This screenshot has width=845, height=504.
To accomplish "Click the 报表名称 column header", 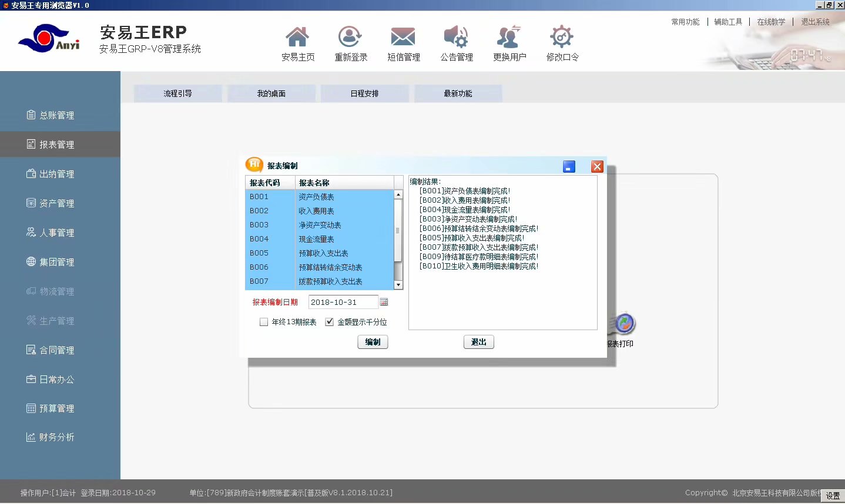I will (344, 183).
